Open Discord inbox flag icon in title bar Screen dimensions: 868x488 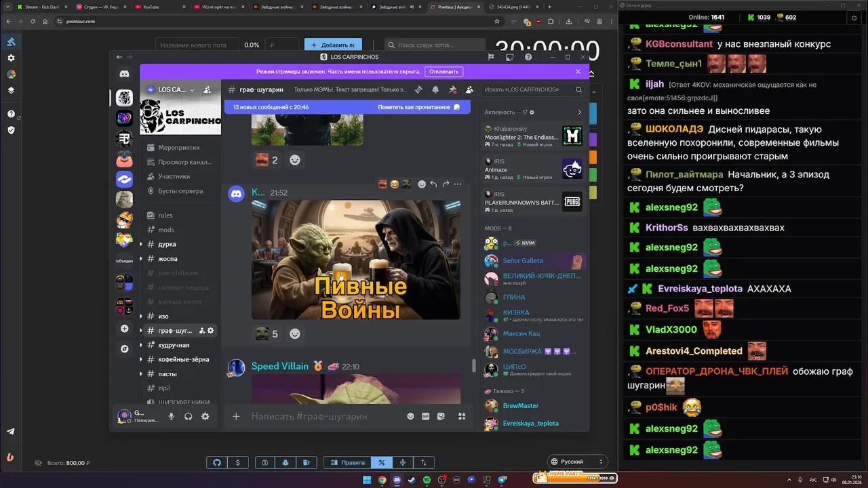point(492,57)
